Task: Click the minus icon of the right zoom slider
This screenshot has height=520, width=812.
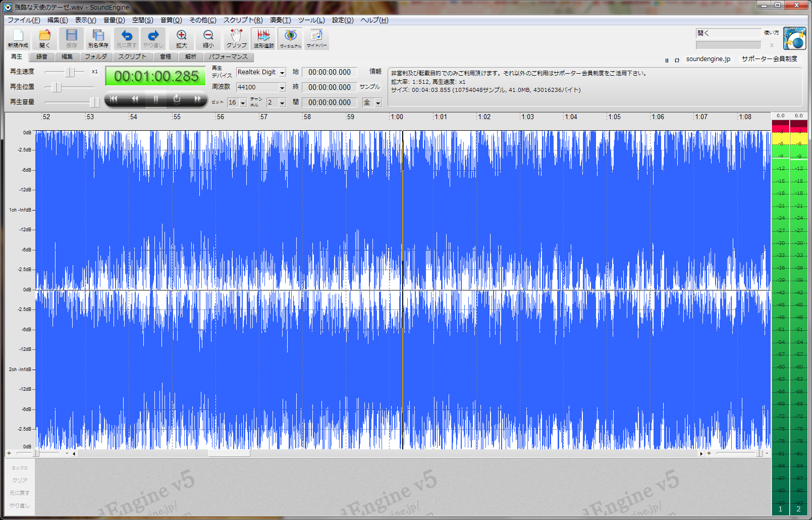Action: (x=767, y=453)
